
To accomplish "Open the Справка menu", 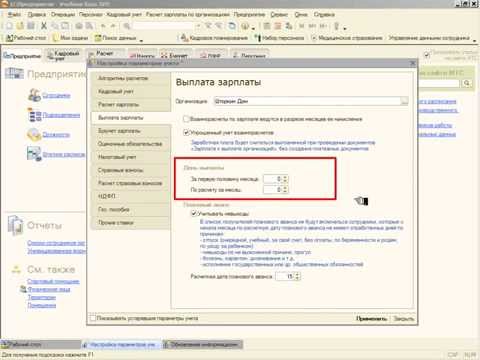I will click(324, 15).
